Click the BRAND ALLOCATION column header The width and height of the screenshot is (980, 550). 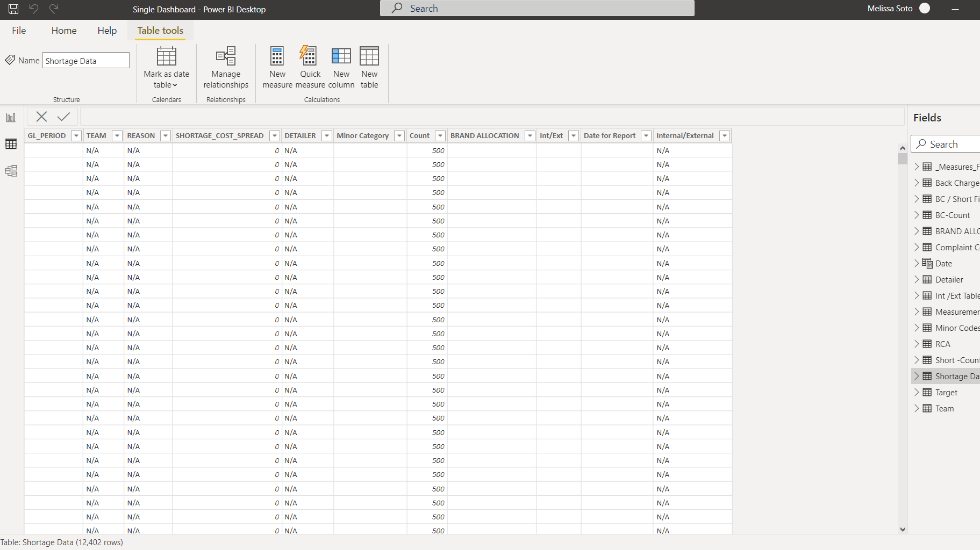(484, 136)
